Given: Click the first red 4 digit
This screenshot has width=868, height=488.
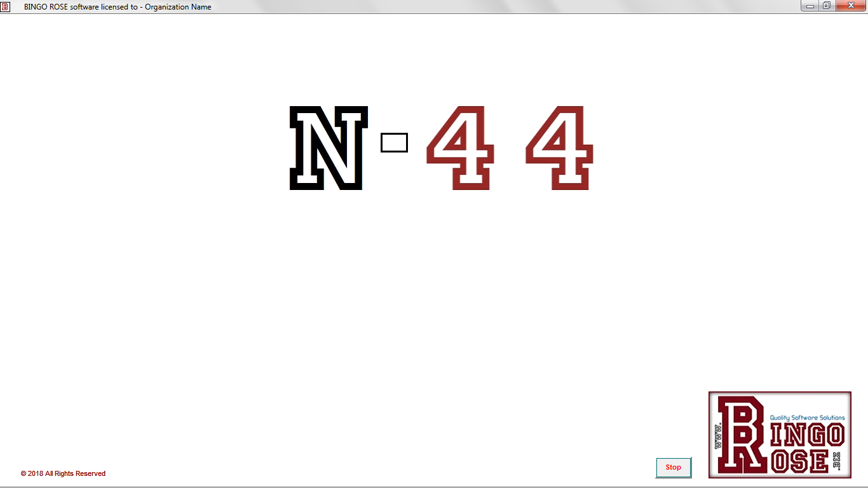Looking at the screenshot, I should (x=461, y=148).
